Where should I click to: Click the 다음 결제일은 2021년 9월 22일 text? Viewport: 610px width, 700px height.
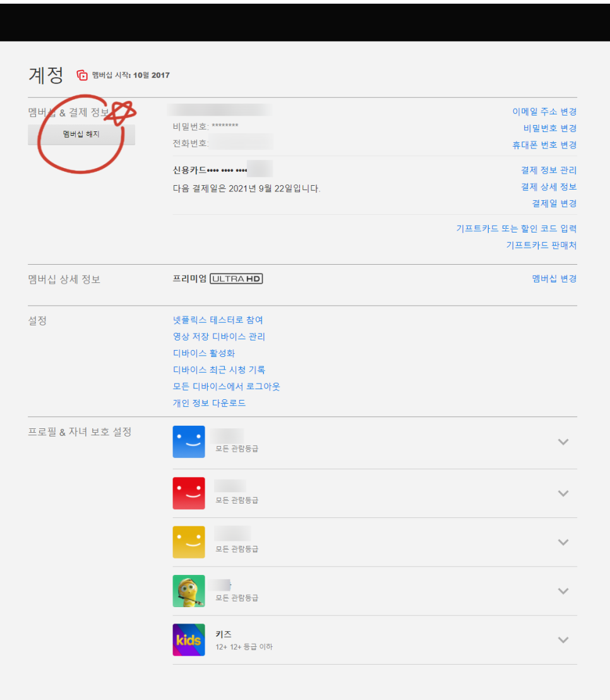(x=246, y=188)
